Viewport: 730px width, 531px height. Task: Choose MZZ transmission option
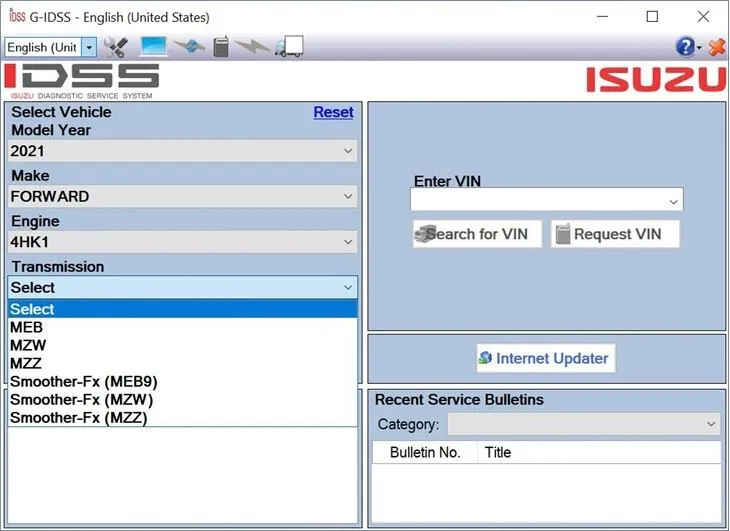[183, 363]
